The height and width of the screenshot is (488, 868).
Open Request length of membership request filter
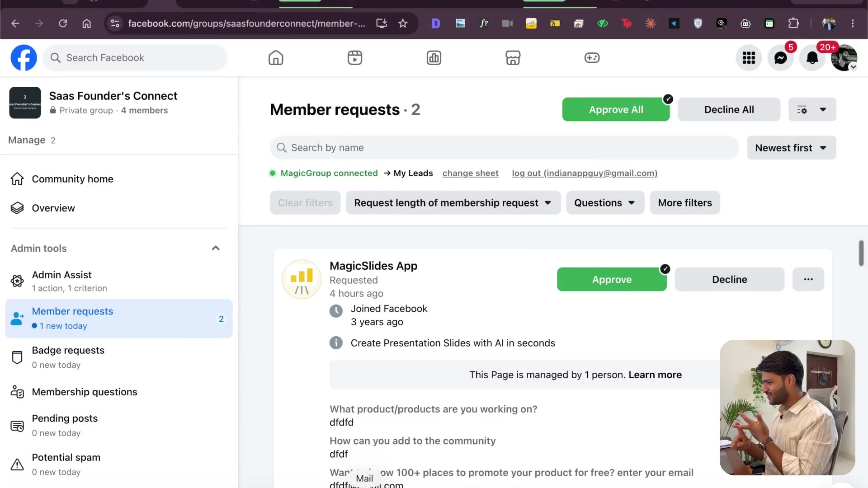453,203
